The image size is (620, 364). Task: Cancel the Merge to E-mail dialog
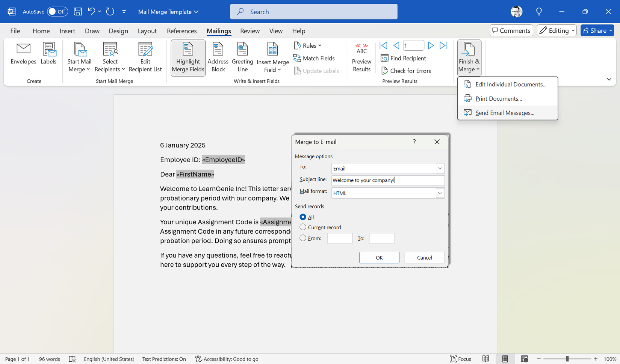pyautogui.click(x=424, y=258)
